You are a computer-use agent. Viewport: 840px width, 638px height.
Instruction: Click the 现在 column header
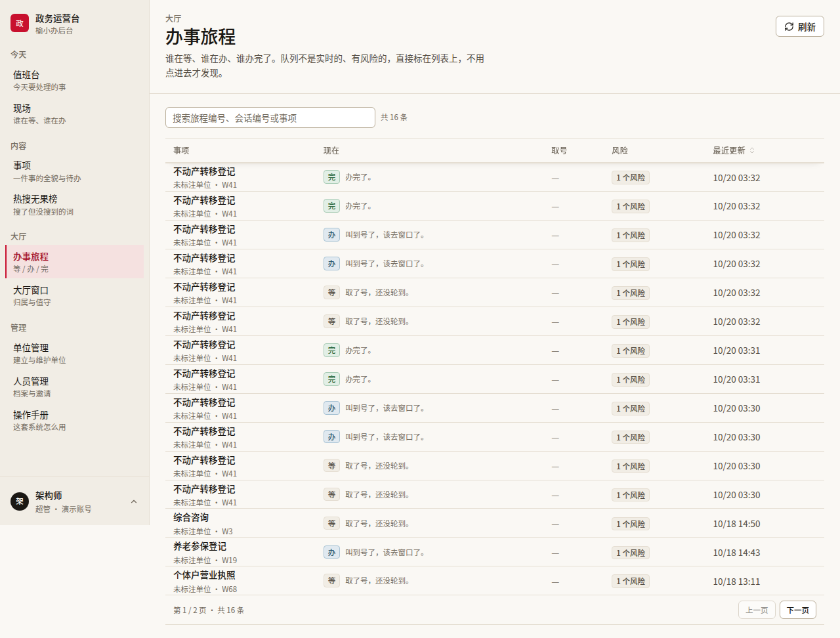(x=331, y=151)
